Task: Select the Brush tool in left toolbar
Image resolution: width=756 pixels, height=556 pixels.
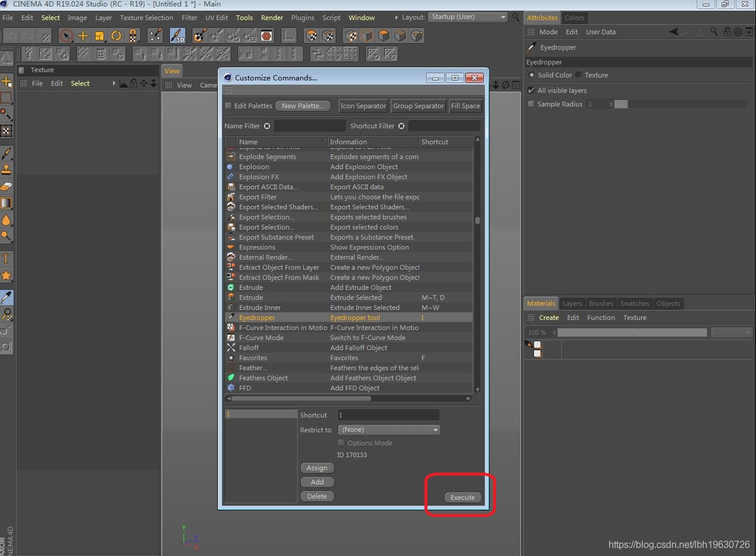Action: [x=7, y=153]
